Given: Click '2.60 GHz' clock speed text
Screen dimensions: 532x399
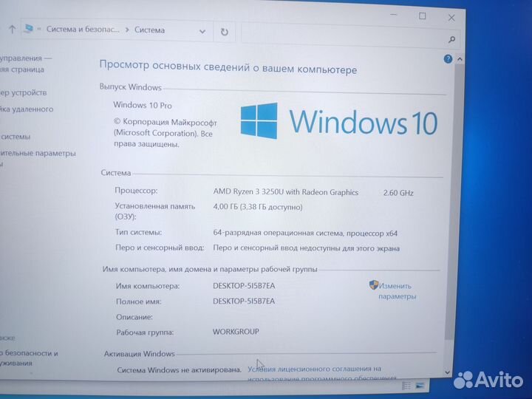Looking at the screenshot, I should [x=398, y=193].
